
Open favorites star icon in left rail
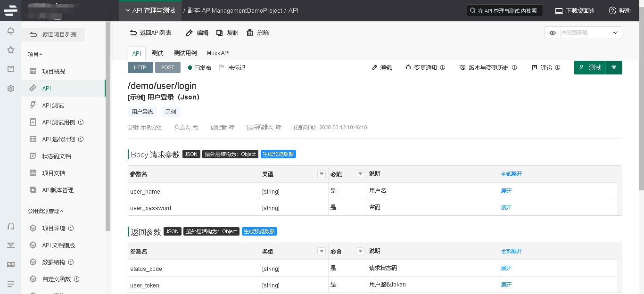coord(10,50)
